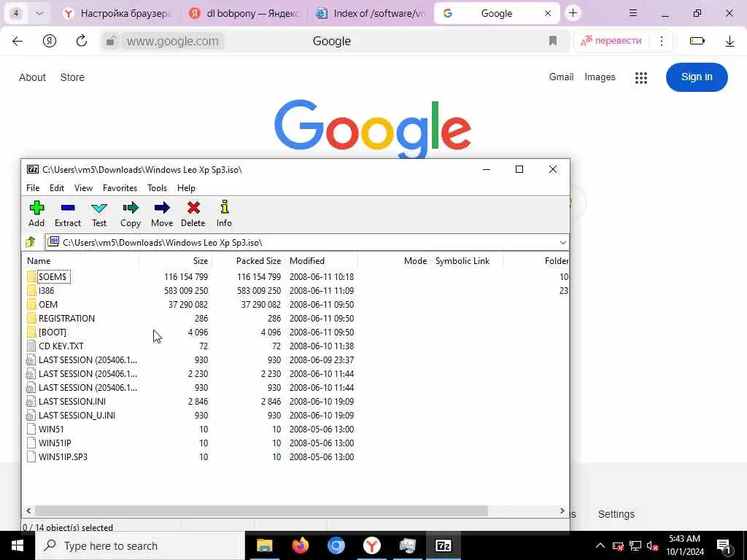The image size is (747, 560).
Task: Open the Yandex home button
Action: pyautogui.click(x=50, y=41)
